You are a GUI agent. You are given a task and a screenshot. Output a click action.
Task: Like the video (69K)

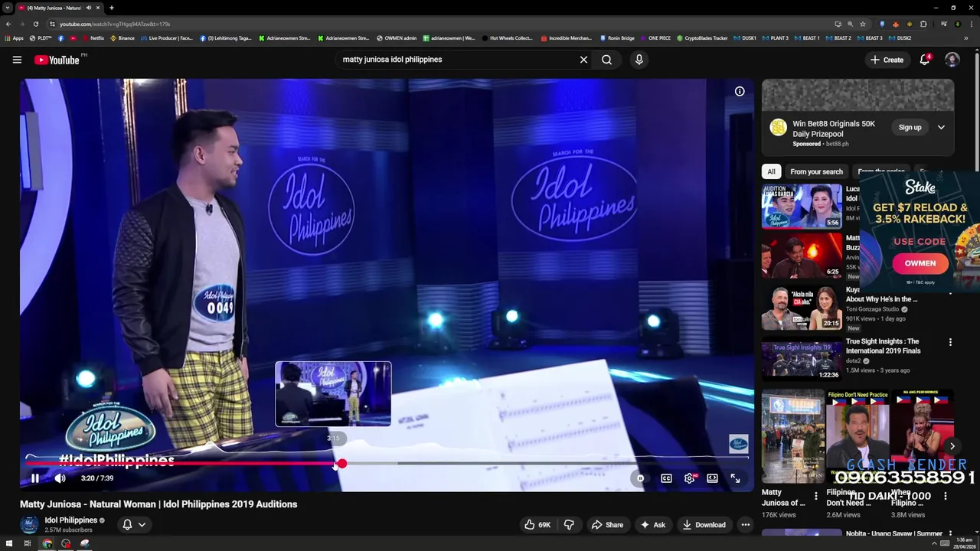tap(537, 525)
